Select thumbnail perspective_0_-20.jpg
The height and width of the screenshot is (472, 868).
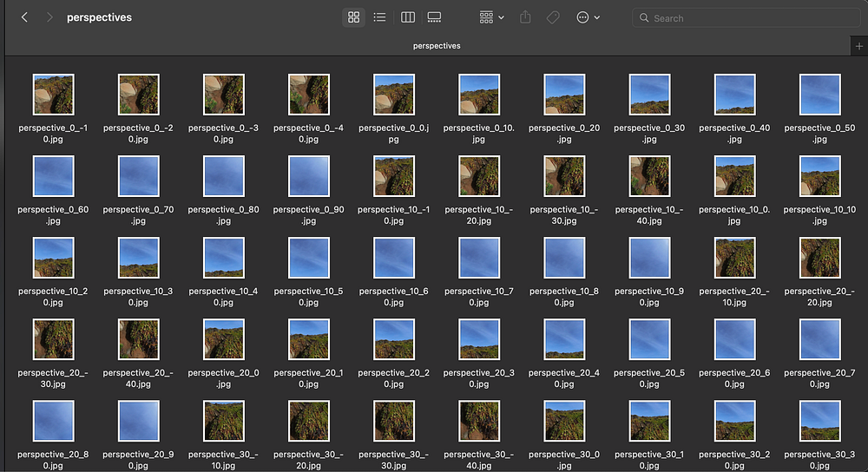coord(138,95)
